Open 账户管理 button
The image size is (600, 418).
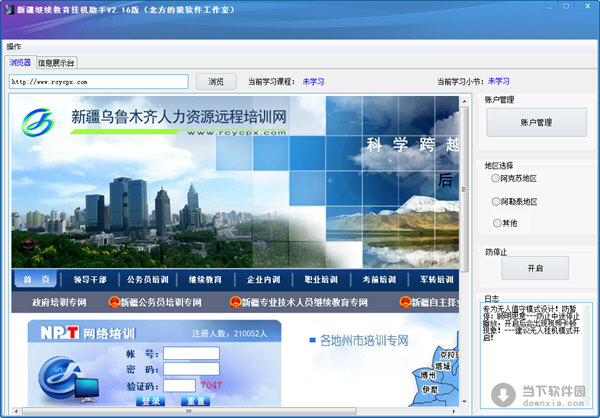coord(536,122)
